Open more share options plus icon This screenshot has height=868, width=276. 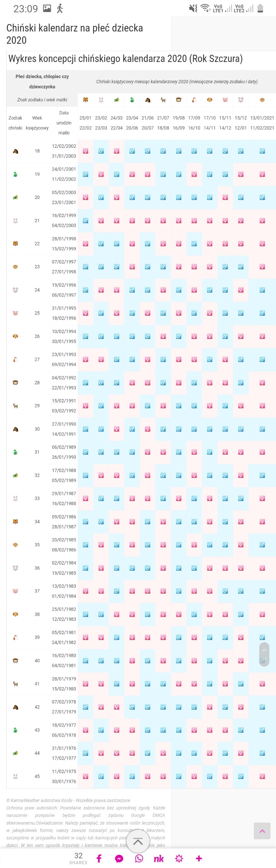pos(199,858)
